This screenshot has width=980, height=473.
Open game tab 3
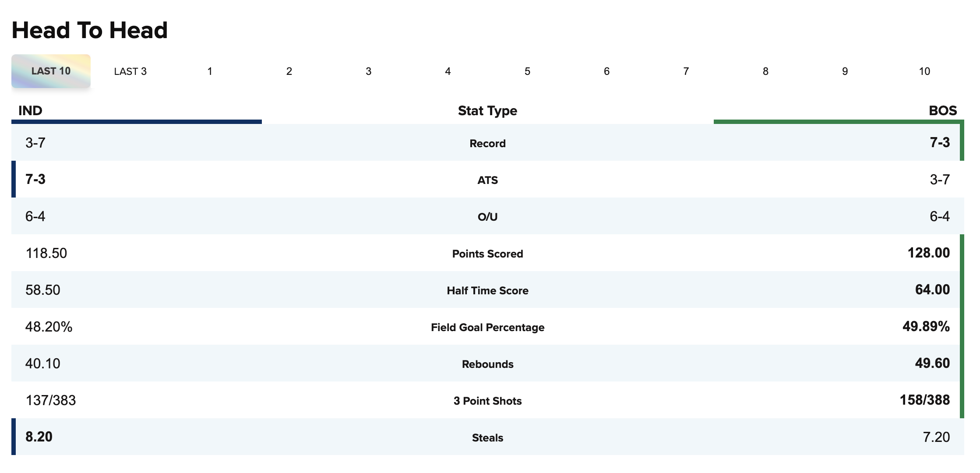pyautogui.click(x=368, y=71)
